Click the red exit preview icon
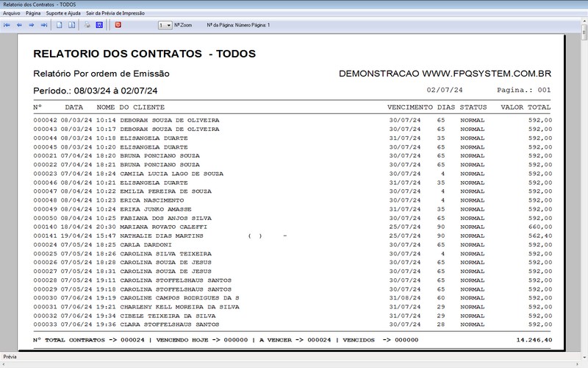The width and height of the screenshot is (588, 368). point(118,25)
